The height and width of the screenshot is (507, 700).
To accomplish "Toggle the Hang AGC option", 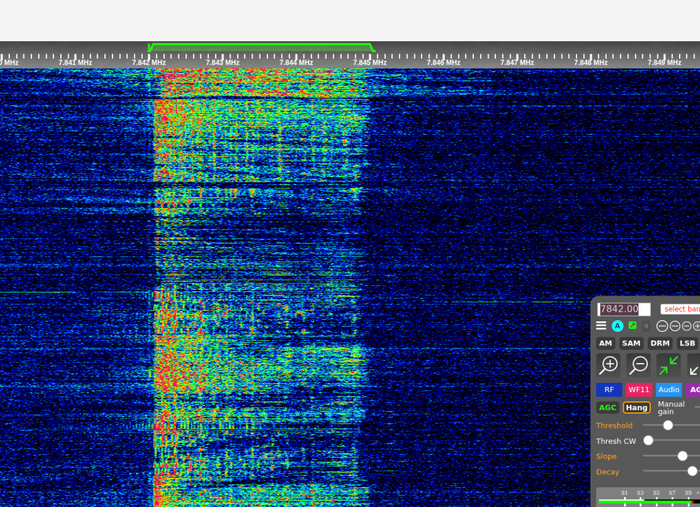I will click(636, 408).
